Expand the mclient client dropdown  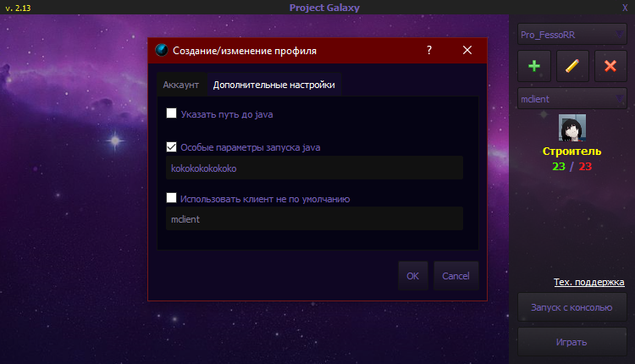click(571, 98)
